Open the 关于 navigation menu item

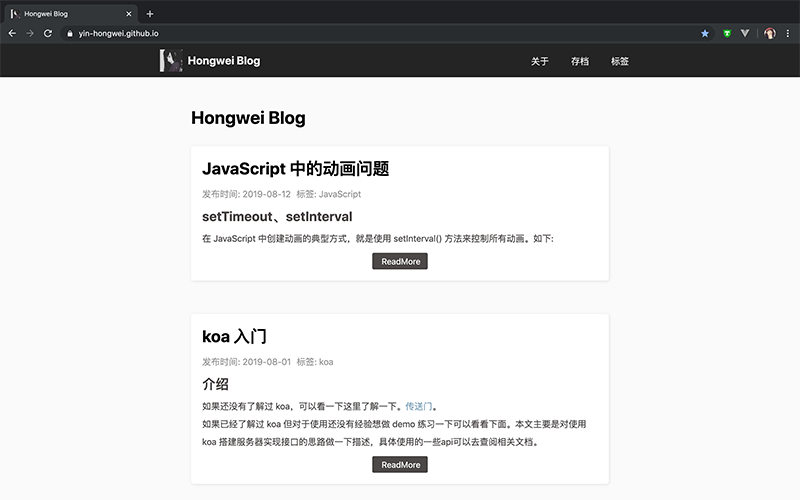click(x=540, y=61)
